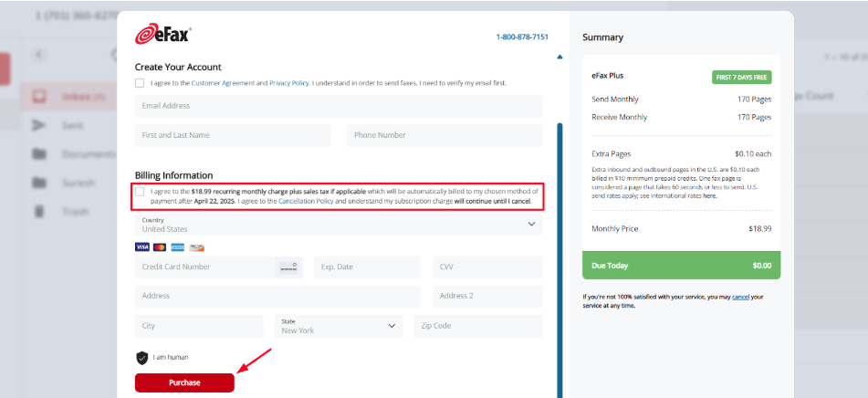868x398 pixels.
Task: Click the Discover card icon
Action: [196, 246]
